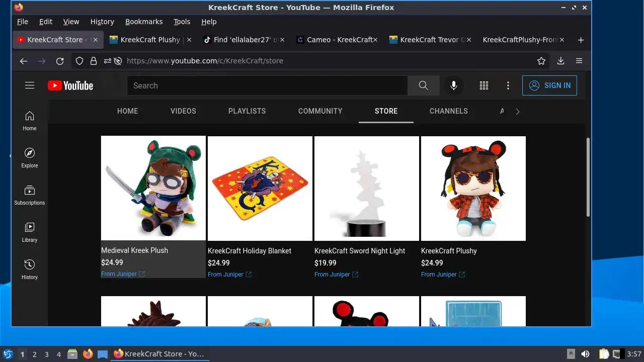Screen dimensions: 644x362
Task: Open the Medieval Kreek Plush image
Action: (x=153, y=188)
